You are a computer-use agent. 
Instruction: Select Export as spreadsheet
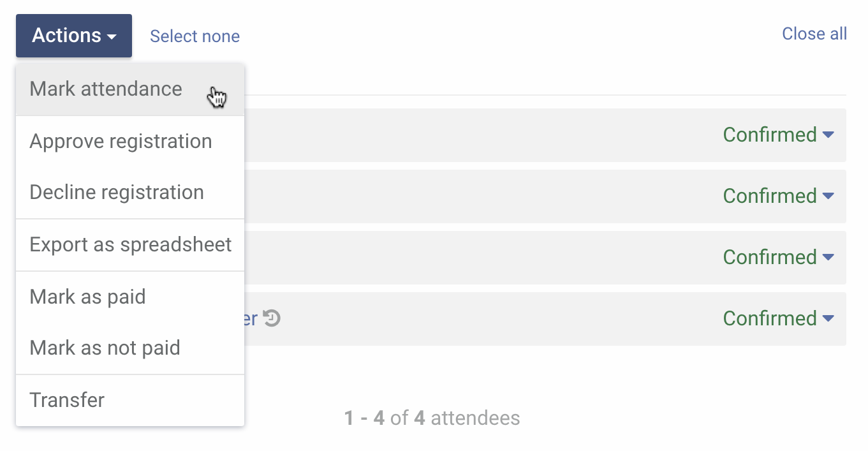pos(130,244)
